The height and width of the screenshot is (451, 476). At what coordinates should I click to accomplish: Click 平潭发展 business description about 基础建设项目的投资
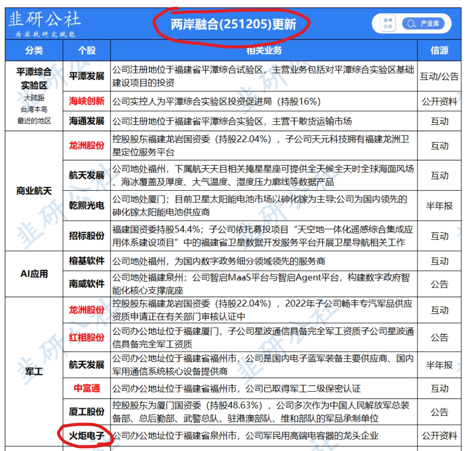pyautogui.click(x=263, y=76)
